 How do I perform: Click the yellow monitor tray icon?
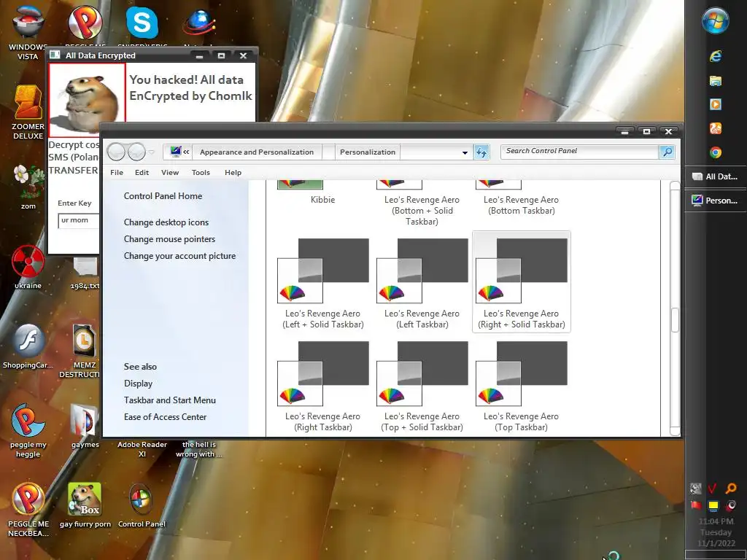tap(713, 505)
